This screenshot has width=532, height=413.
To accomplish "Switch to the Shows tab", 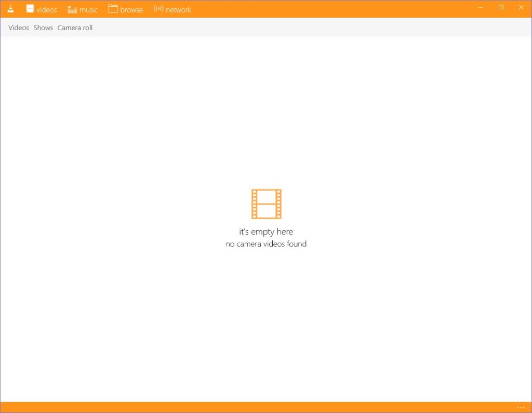I will (x=43, y=28).
